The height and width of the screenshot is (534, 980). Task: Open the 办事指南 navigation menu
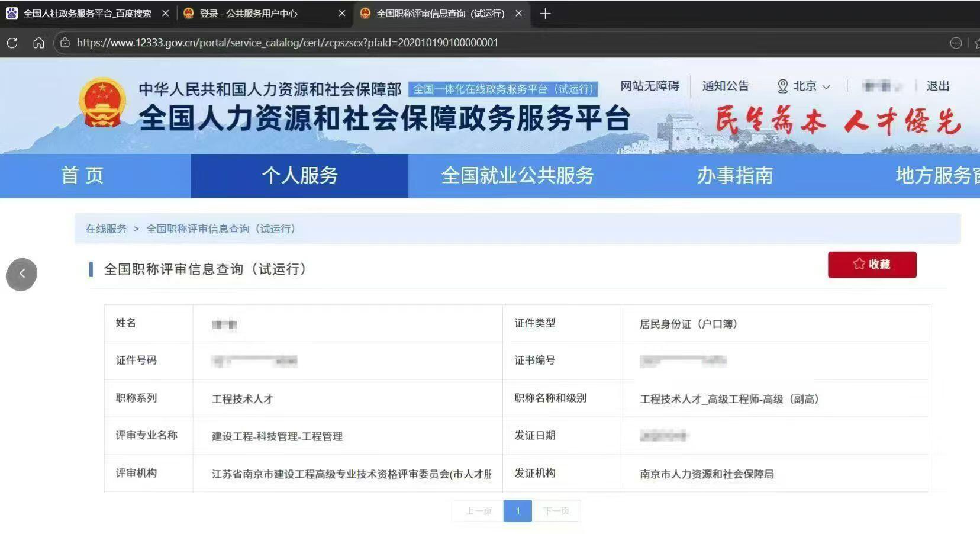(735, 175)
